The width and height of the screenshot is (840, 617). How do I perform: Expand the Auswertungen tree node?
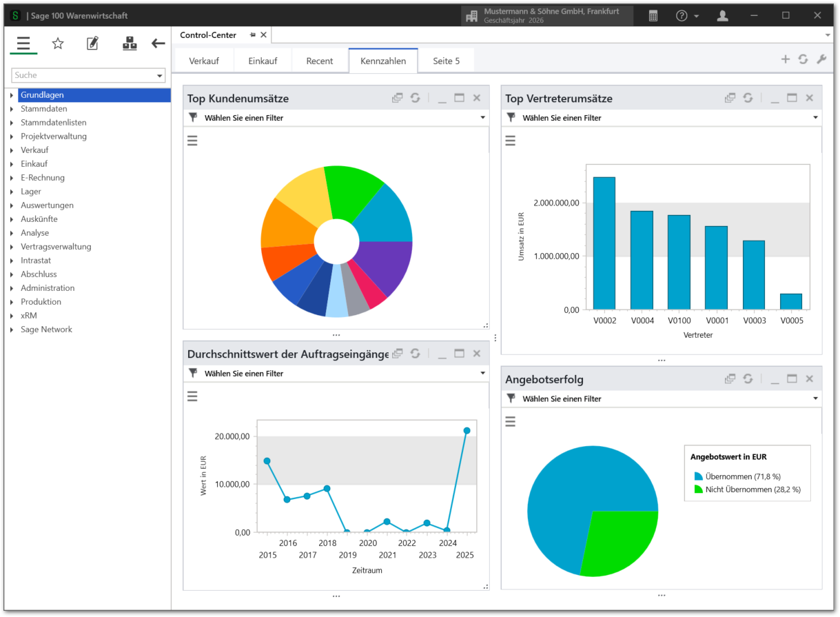(12, 205)
